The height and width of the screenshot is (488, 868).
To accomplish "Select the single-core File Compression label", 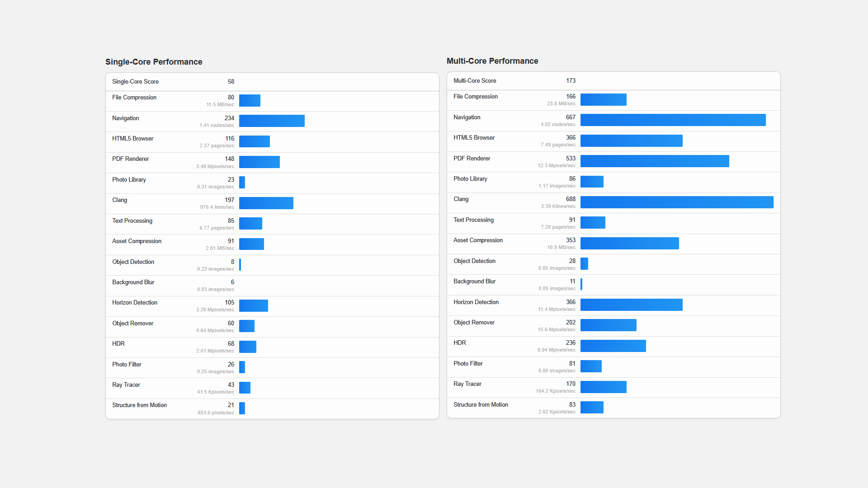I will click(x=134, y=98).
